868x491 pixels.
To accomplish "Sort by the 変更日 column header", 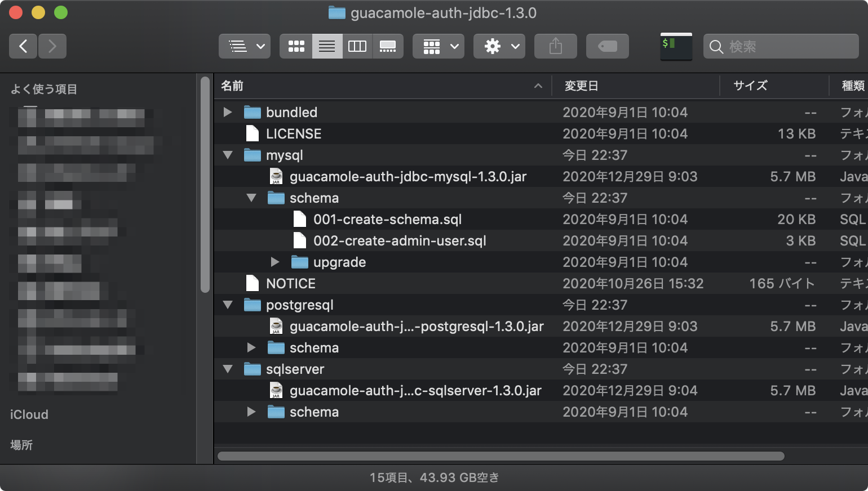I will [x=636, y=86].
